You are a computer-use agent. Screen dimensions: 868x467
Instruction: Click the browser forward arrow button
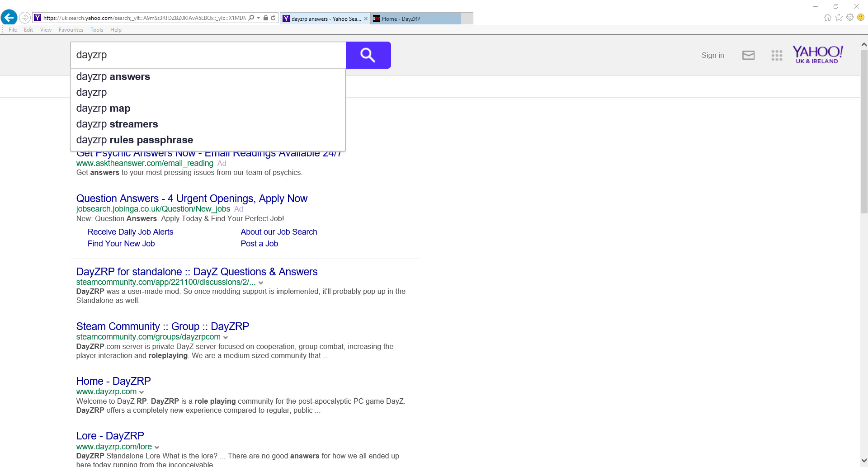pos(25,18)
